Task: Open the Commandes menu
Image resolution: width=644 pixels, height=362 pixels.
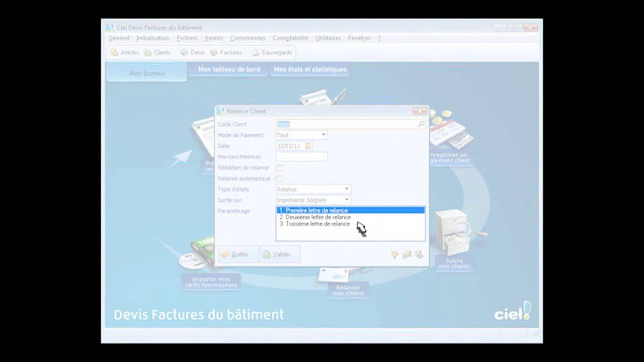Action: 248,38
